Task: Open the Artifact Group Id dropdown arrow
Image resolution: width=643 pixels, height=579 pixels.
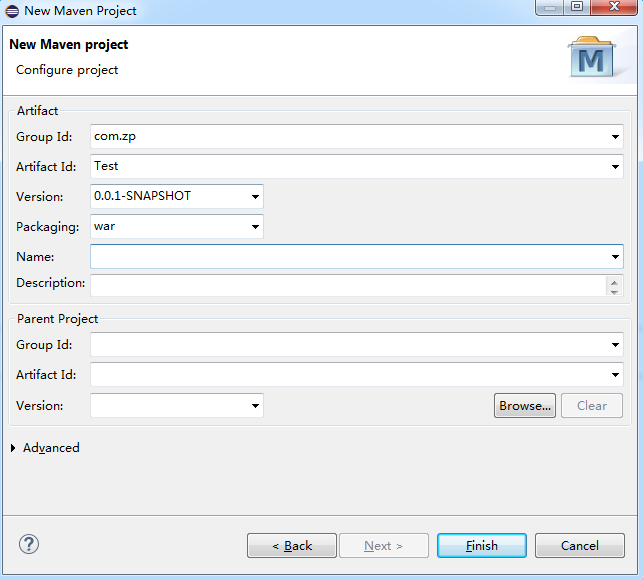Action: (615, 137)
